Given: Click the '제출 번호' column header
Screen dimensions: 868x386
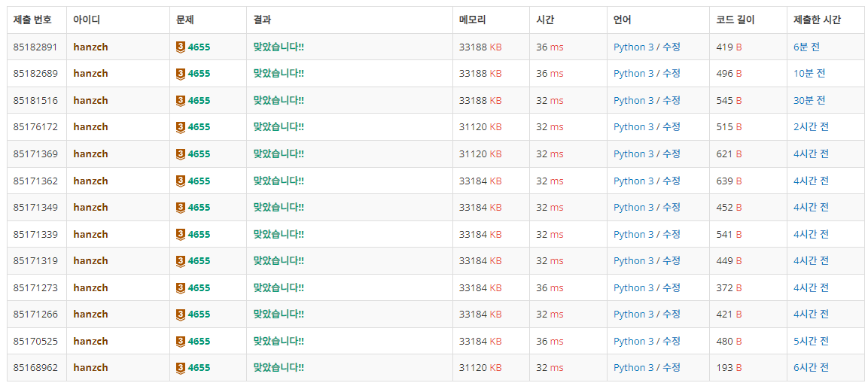Looking at the screenshot, I should (32, 20).
